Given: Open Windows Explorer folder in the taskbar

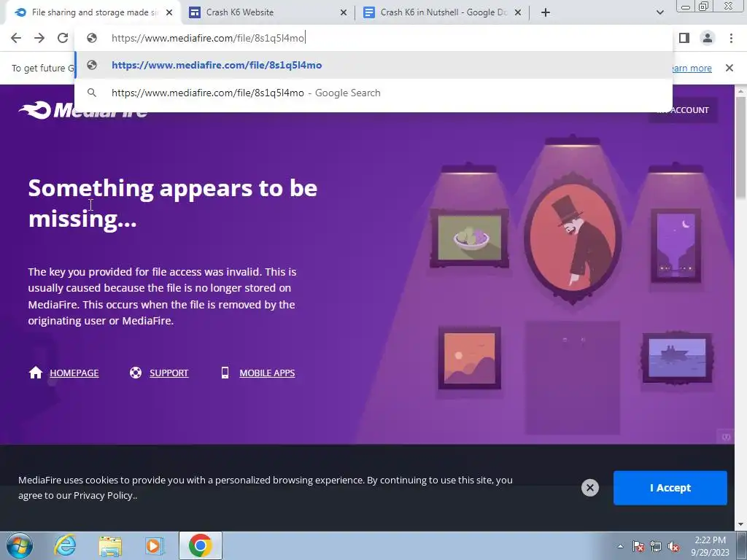Looking at the screenshot, I should (110, 546).
